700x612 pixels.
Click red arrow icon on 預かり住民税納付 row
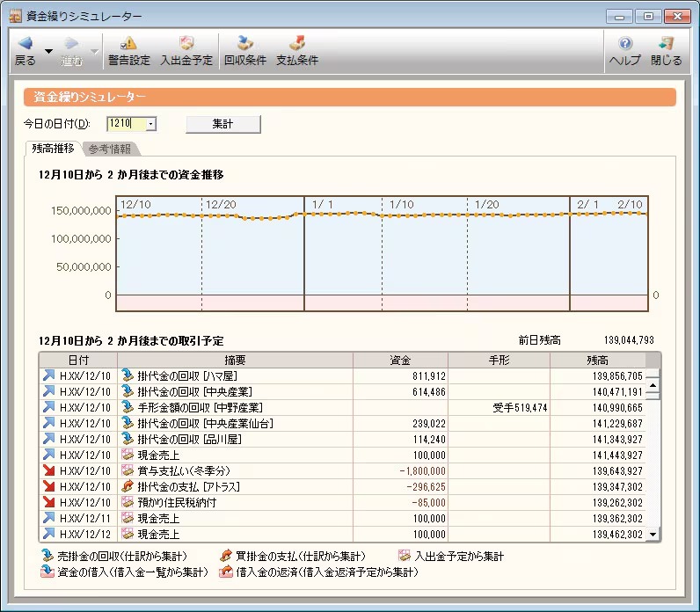click(x=48, y=502)
